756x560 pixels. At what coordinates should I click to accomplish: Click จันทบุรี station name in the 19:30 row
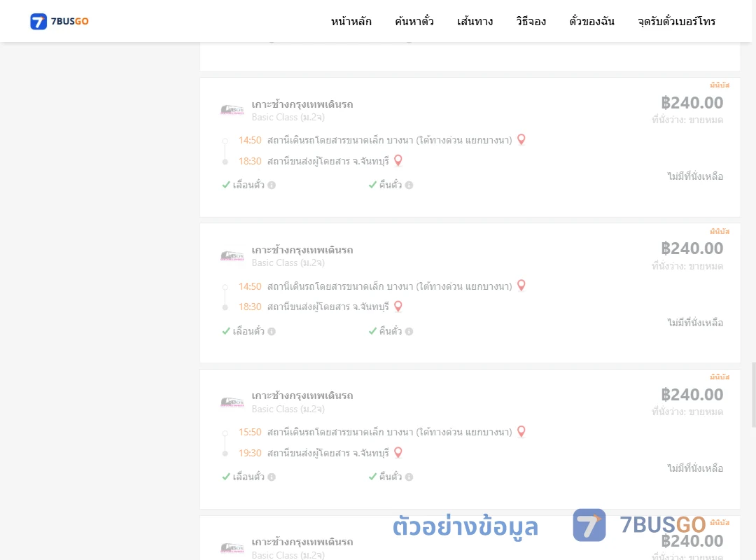click(x=328, y=453)
